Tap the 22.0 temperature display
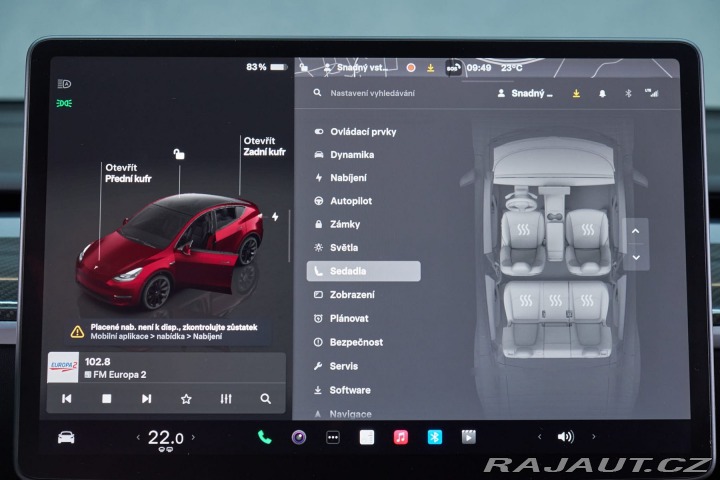This screenshot has width=720, height=480. point(165,438)
